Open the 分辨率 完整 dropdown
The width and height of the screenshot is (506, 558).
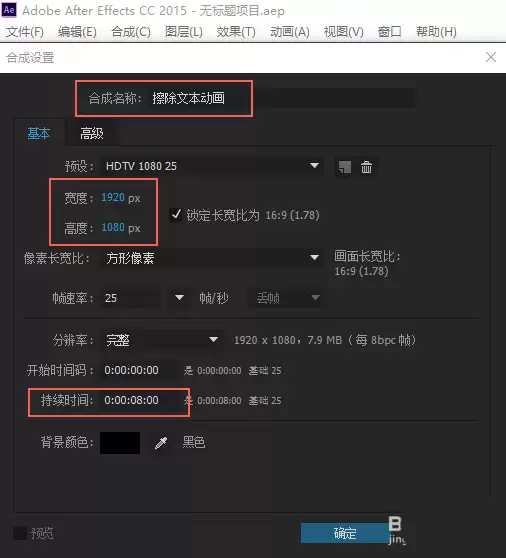(x=162, y=340)
